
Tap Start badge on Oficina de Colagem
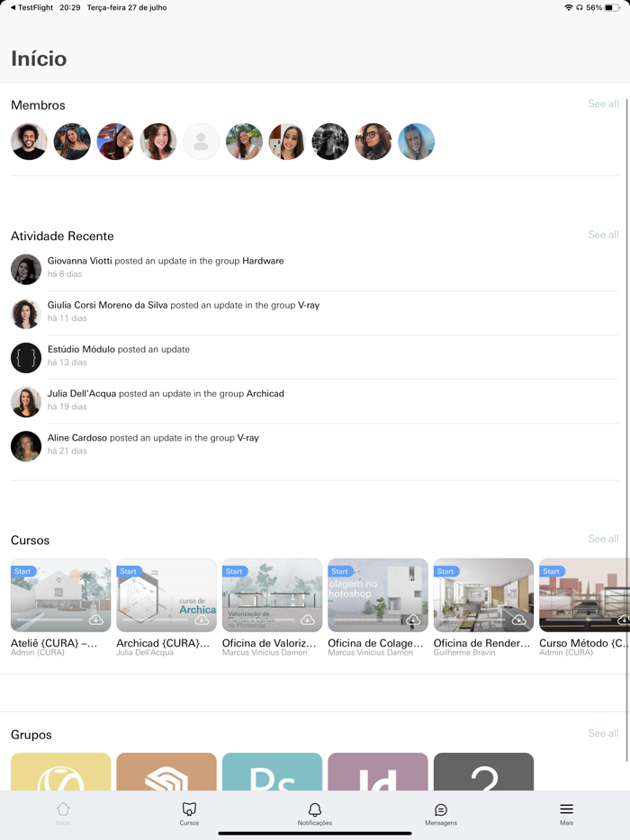coord(339,572)
